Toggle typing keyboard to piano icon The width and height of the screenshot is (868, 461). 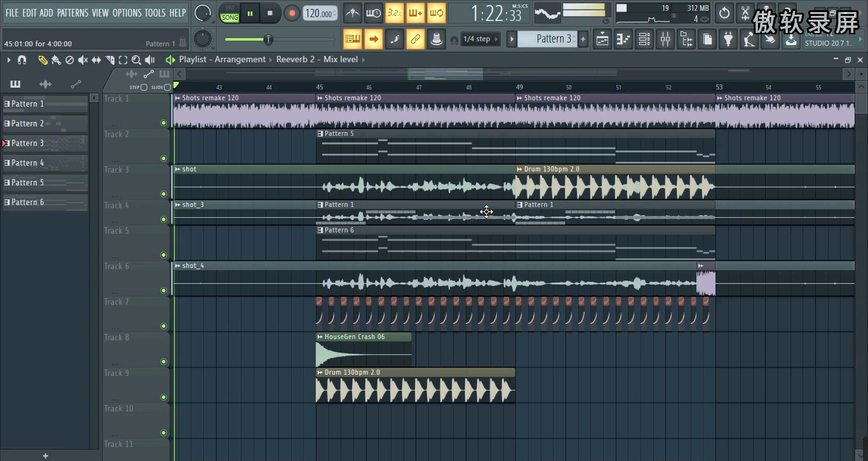[353, 39]
